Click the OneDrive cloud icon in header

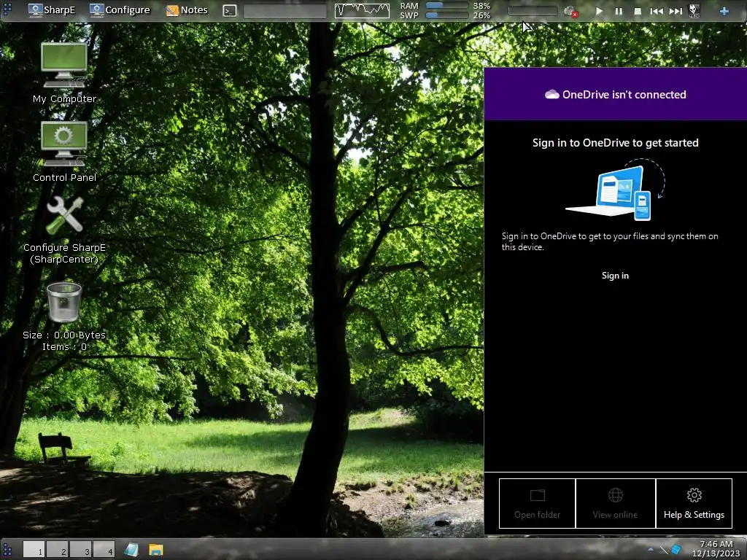[552, 94]
